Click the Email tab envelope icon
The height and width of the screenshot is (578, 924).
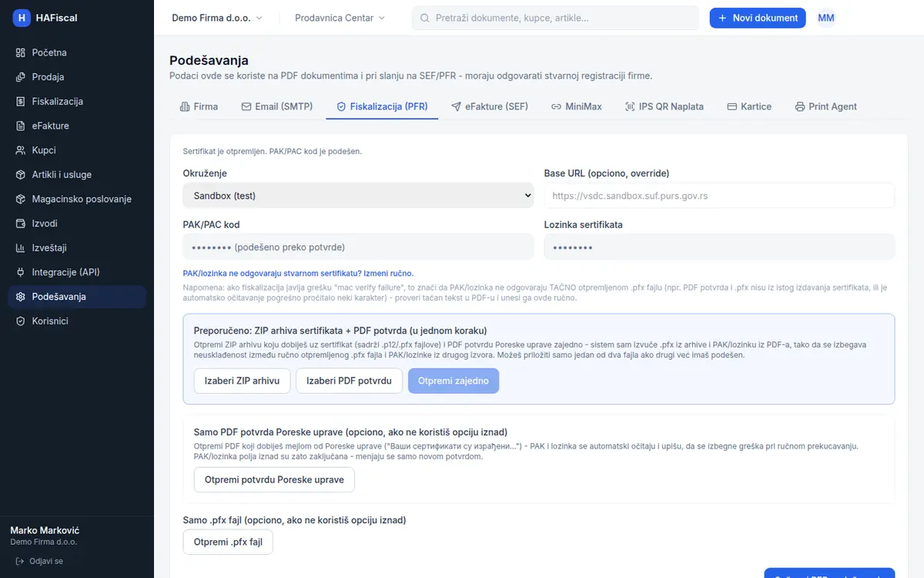click(x=246, y=106)
